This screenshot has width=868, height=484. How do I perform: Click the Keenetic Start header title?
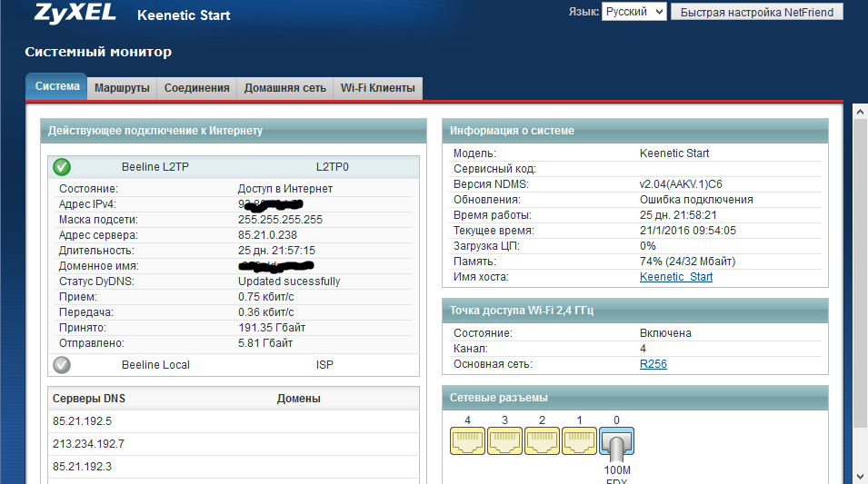click(184, 15)
